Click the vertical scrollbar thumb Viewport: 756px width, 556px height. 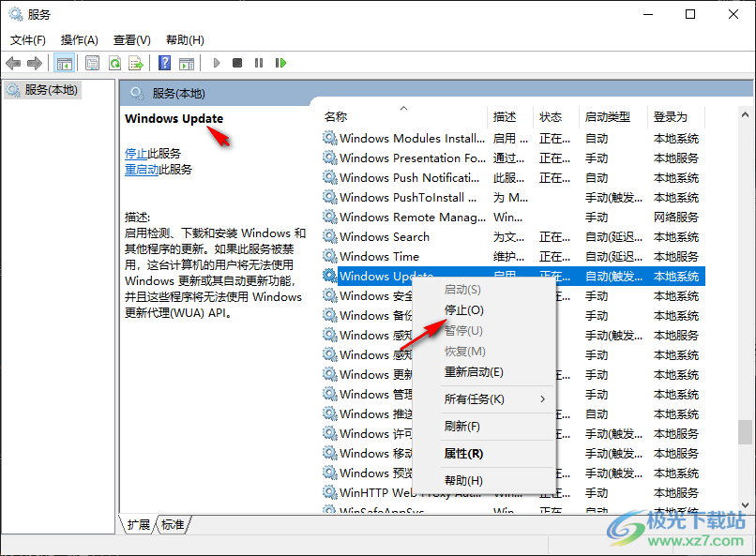click(x=745, y=431)
